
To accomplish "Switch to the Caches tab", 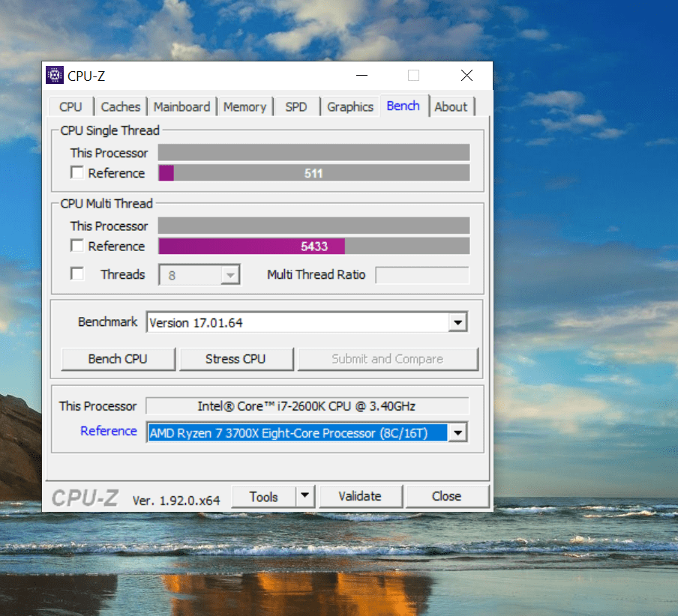I will coord(121,106).
